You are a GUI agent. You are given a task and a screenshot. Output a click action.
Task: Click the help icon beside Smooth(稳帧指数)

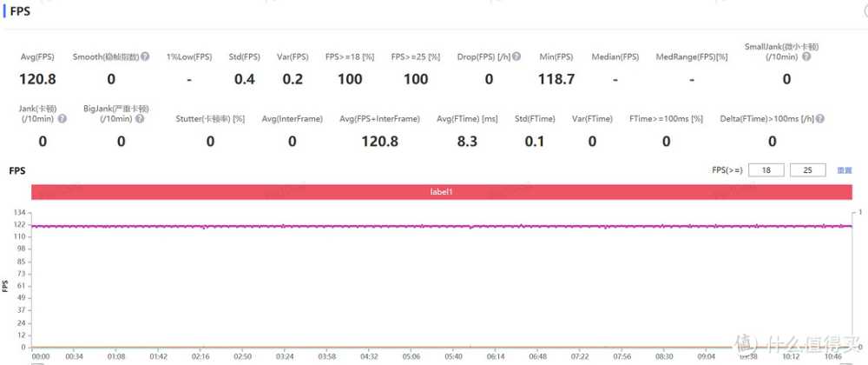pyautogui.click(x=145, y=56)
